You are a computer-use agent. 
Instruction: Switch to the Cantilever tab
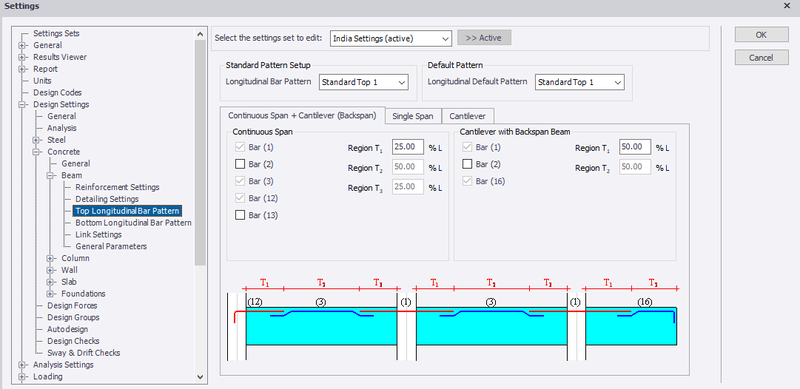tap(468, 116)
